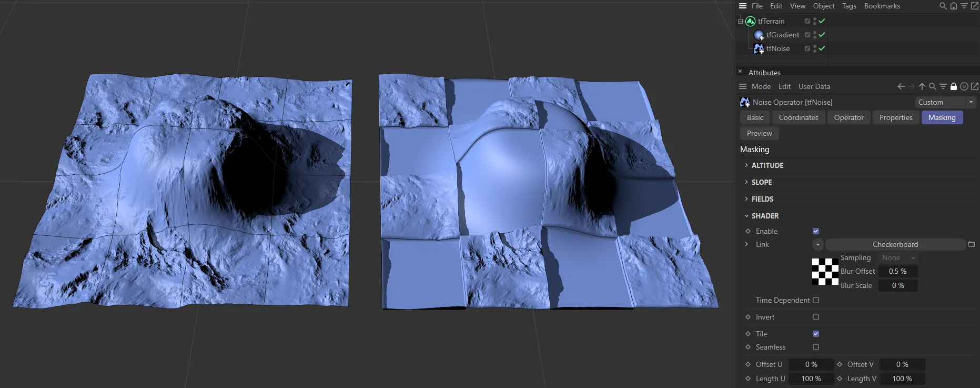Select the tfNoise operator icon

tap(759, 48)
